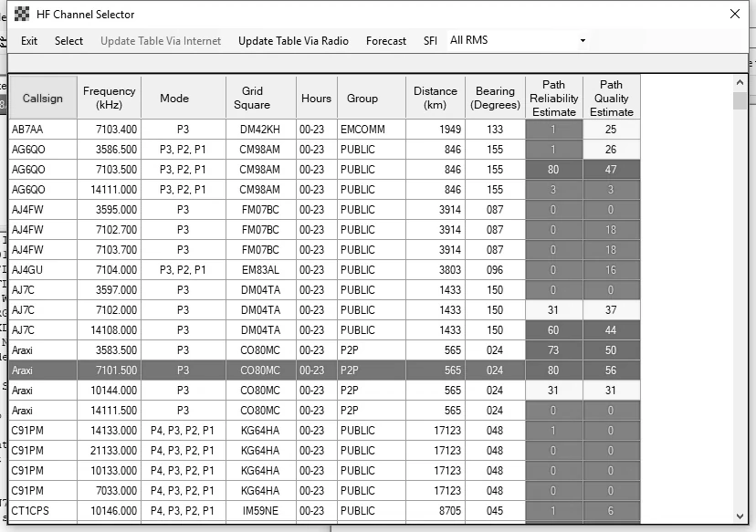Select AJ7C 7102.000 frequency cell
The height and width of the screenshot is (532, 756).
pos(109,310)
